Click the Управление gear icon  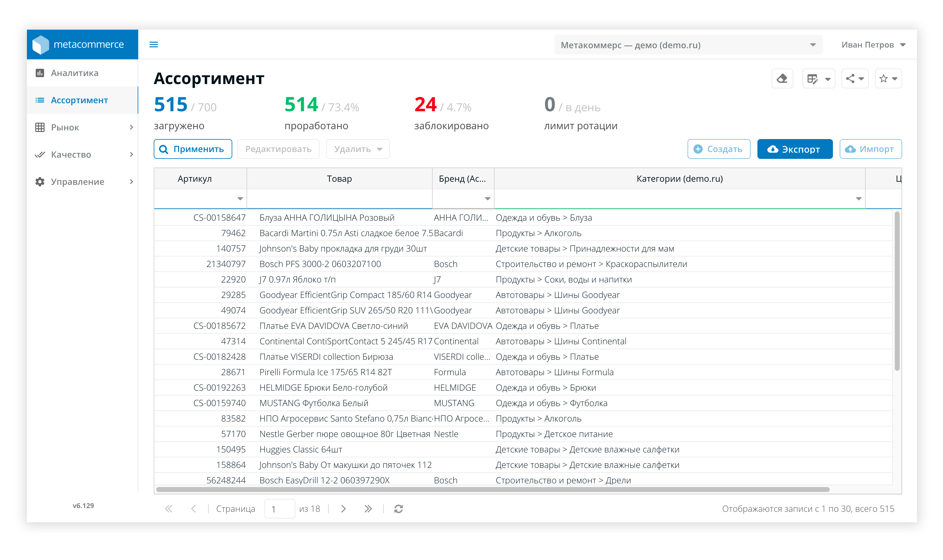[x=40, y=181]
